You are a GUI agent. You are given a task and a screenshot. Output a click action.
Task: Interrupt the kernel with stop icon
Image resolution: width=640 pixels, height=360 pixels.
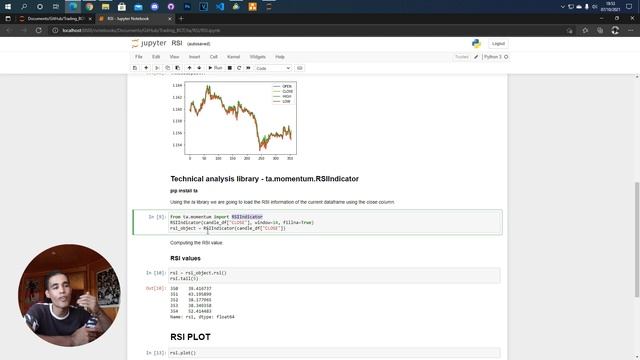click(x=230, y=68)
